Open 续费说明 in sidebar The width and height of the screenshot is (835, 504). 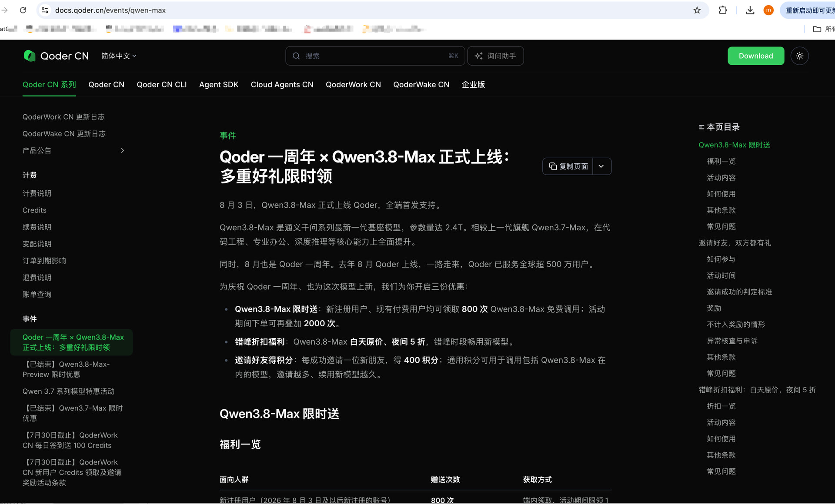pos(37,227)
